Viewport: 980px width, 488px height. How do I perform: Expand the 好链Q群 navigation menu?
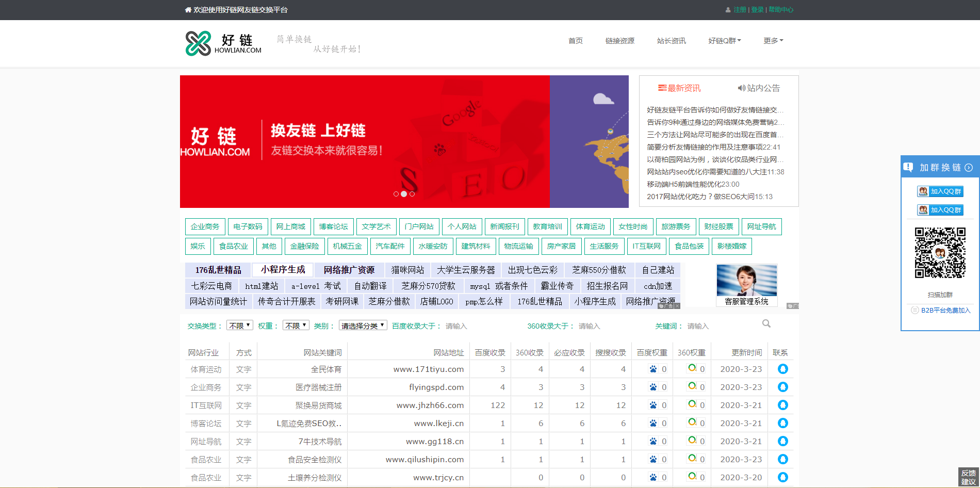point(724,41)
